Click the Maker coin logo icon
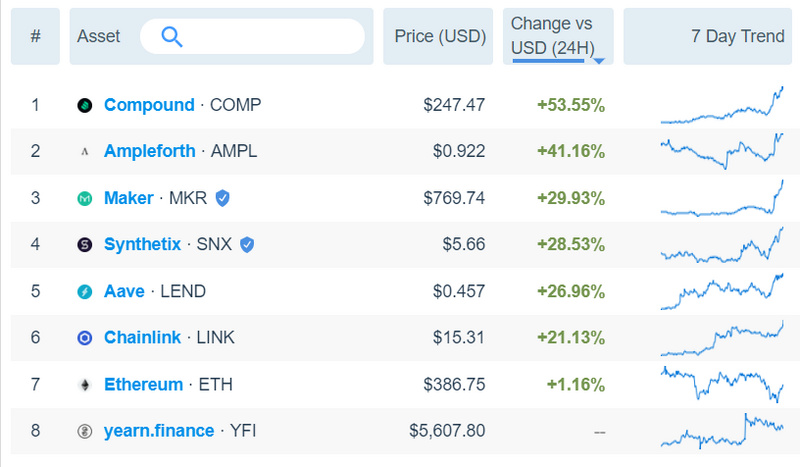The height and width of the screenshot is (467, 800). point(85,198)
